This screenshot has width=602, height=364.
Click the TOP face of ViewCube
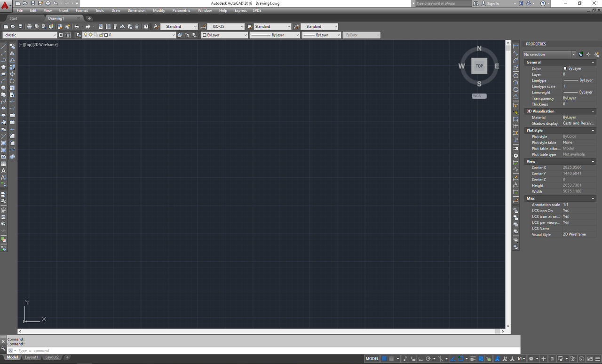coord(479,66)
